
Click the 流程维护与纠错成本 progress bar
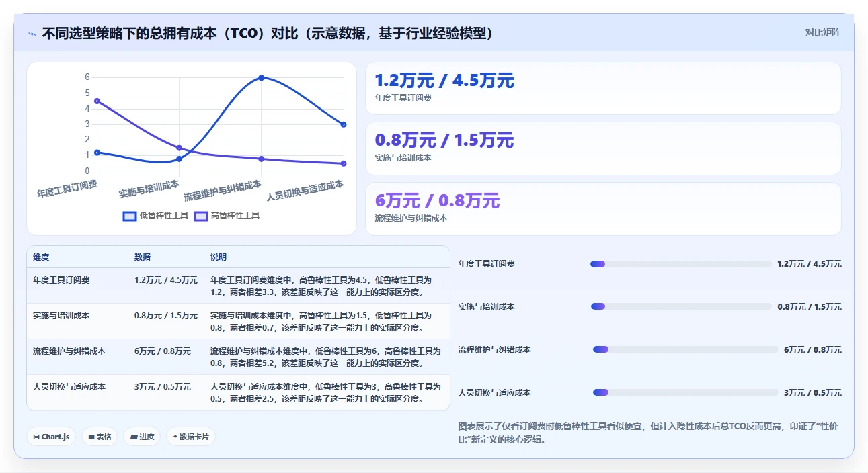click(685, 349)
